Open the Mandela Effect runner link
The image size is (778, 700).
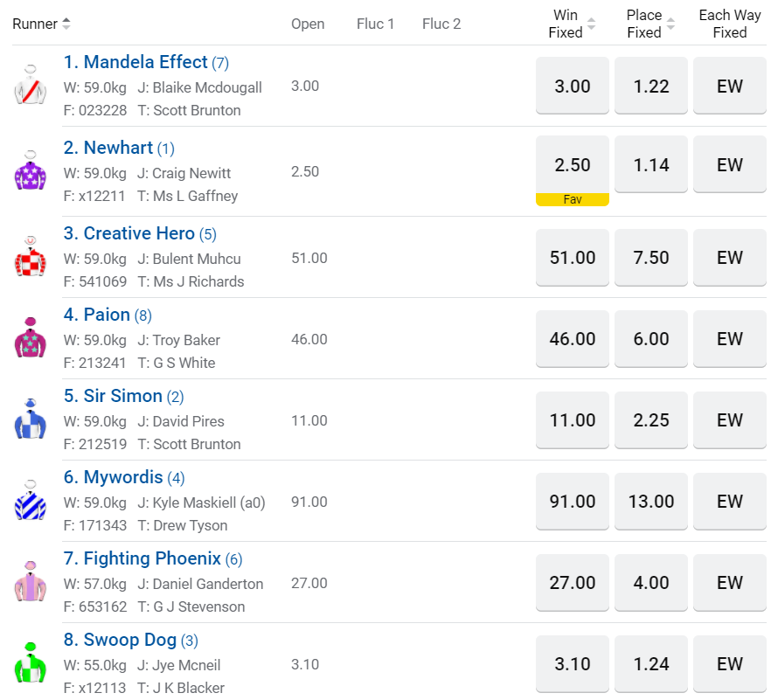coord(135,62)
